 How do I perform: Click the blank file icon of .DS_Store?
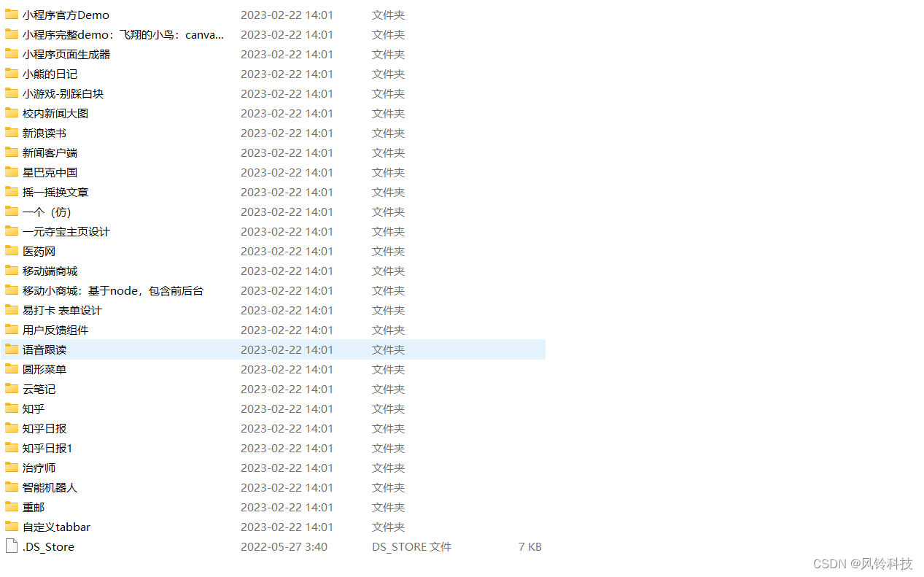tap(11, 546)
